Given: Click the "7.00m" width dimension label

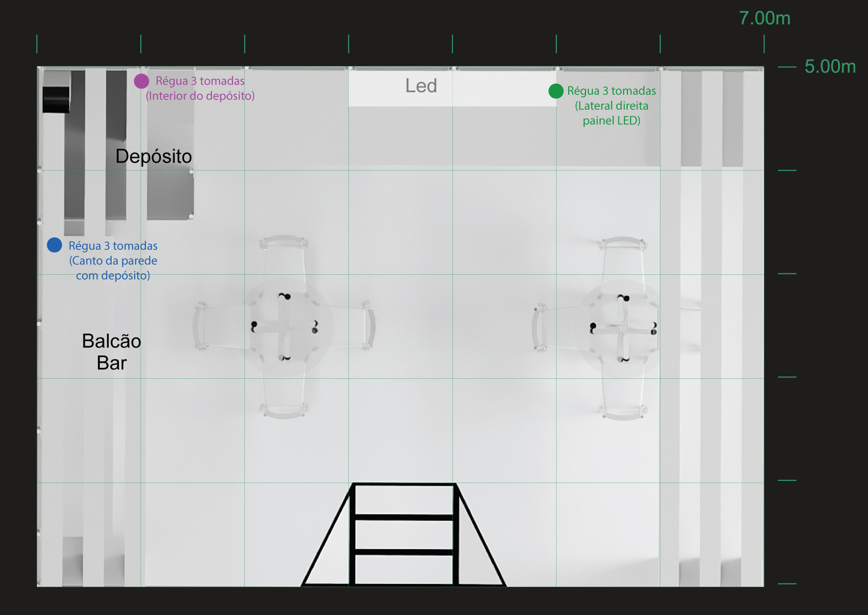Looking at the screenshot, I should [x=764, y=18].
